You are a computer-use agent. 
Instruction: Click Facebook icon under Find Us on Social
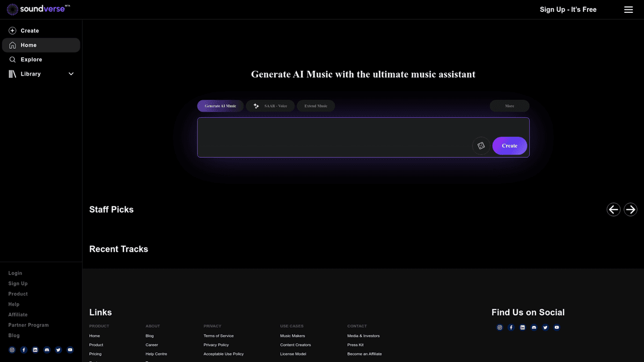pyautogui.click(x=511, y=327)
